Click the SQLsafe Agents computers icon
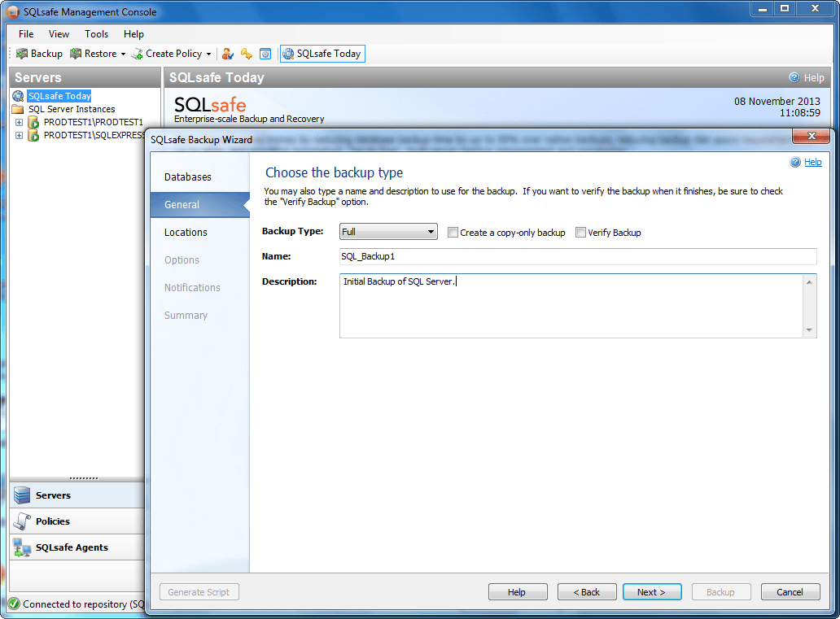840x619 pixels. coord(22,547)
